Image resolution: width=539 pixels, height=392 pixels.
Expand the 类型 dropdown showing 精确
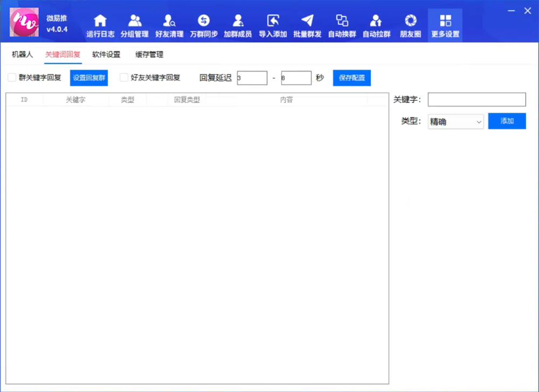pos(455,122)
